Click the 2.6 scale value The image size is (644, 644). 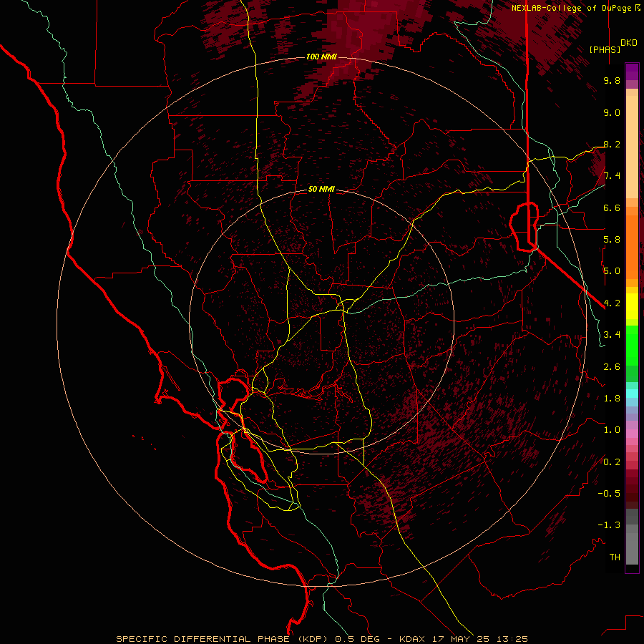pos(612,367)
